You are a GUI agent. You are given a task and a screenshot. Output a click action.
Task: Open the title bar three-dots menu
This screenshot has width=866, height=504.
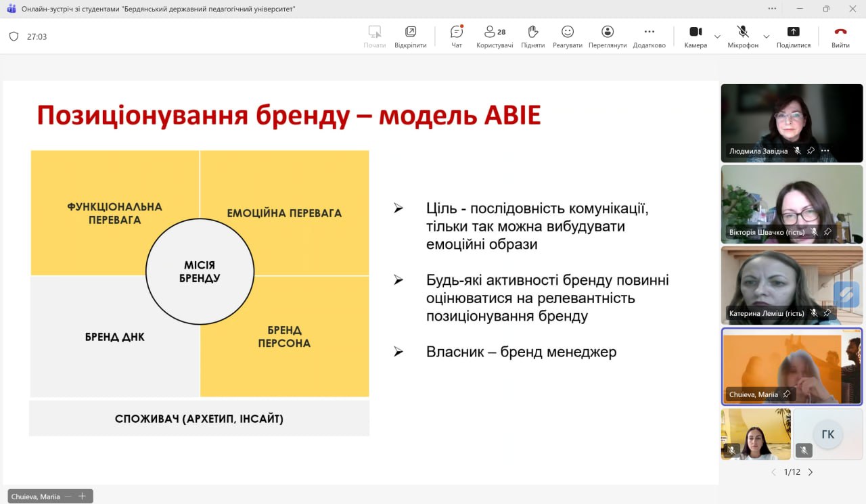pyautogui.click(x=772, y=9)
